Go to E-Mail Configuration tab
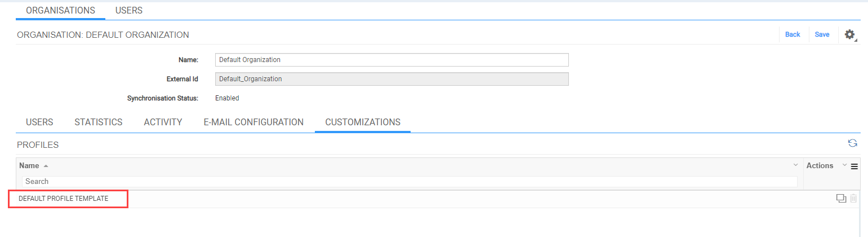The image size is (868, 237). click(253, 122)
